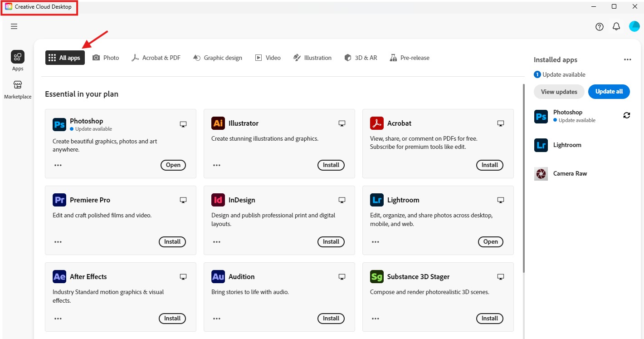644x339 pixels.
Task: Click the View updates button
Action: coord(559,92)
